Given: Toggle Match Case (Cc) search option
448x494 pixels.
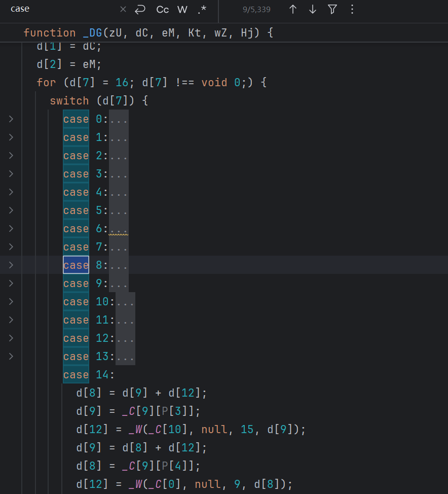Looking at the screenshot, I should coord(163,10).
